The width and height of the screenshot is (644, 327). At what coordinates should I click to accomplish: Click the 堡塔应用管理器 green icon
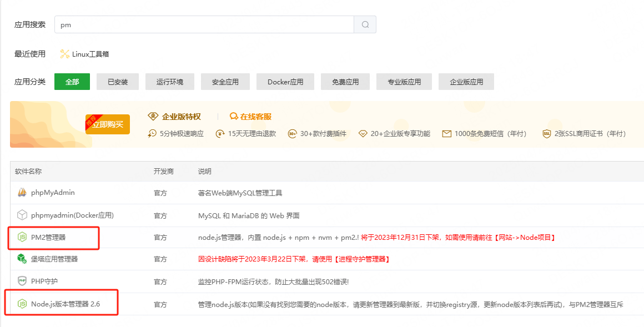click(x=21, y=259)
